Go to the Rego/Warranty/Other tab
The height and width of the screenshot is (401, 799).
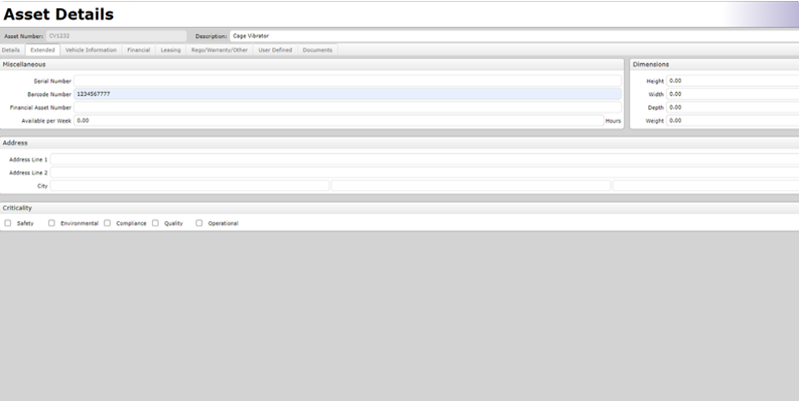219,49
